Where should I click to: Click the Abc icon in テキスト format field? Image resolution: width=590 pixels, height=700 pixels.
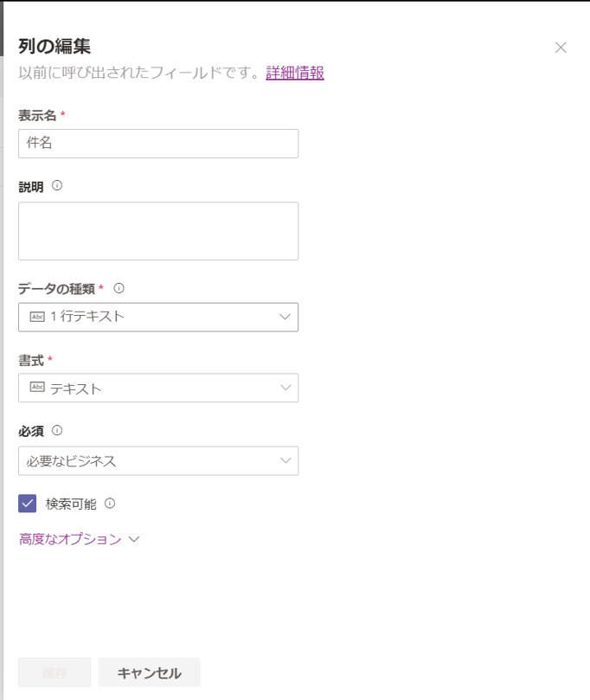tap(37, 388)
